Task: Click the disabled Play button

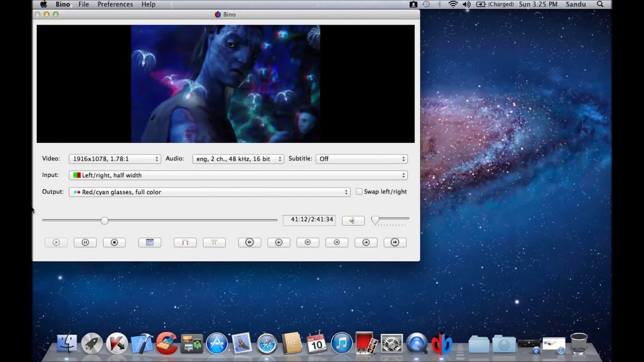Action: tap(56, 242)
